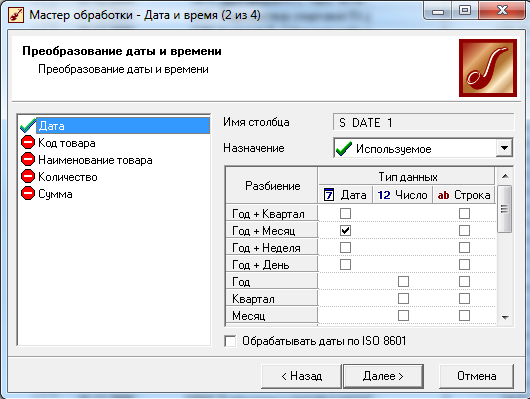Screen dimensions: 530x399
Task: Check Квартал row Строка checkbox
Action: (464, 299)
